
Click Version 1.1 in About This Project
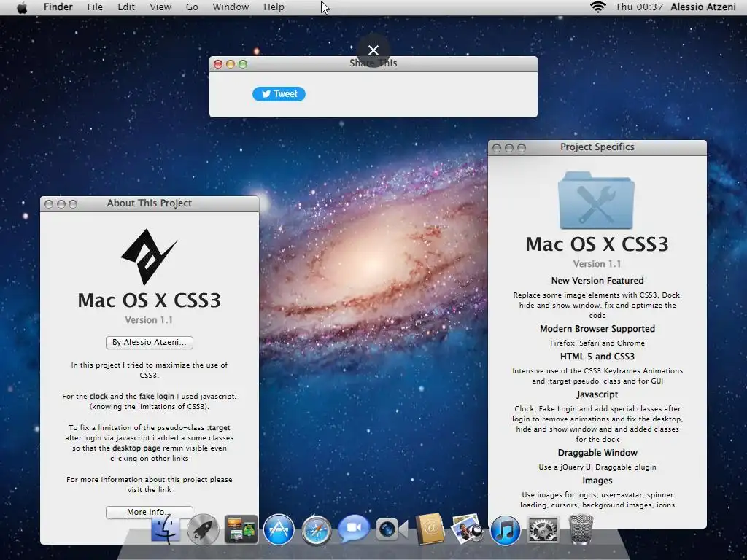pos(149,320)
